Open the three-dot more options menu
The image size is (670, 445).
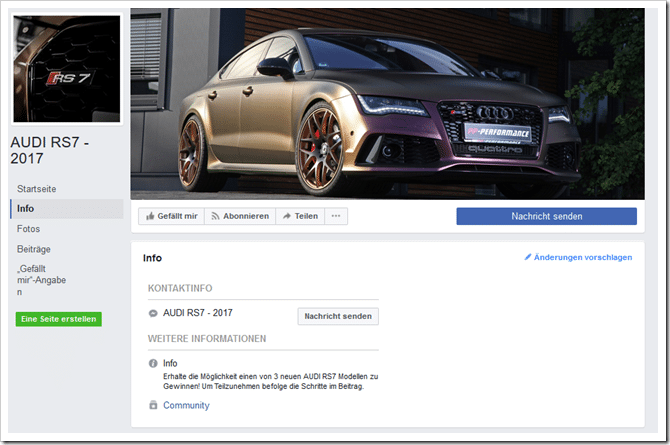point(336,216)
